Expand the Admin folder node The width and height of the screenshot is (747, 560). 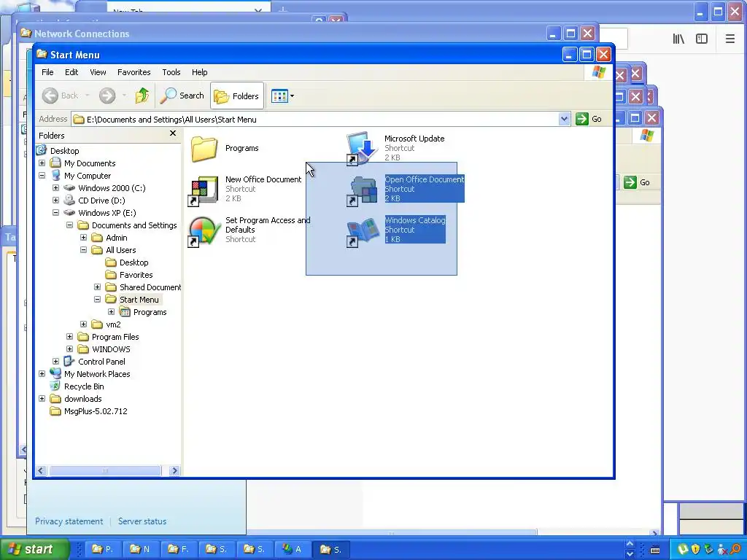83,238
